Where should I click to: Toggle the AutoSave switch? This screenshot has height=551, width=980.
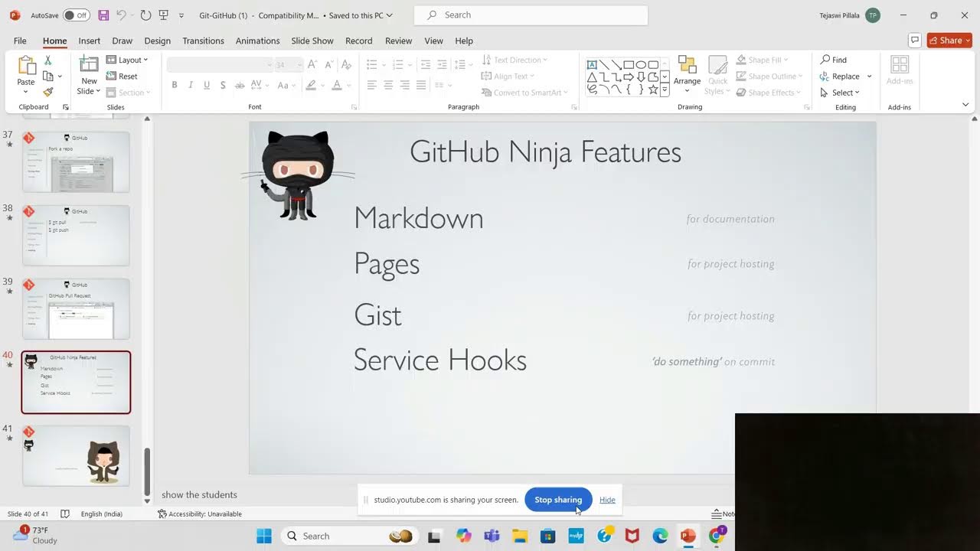point(76,15)
